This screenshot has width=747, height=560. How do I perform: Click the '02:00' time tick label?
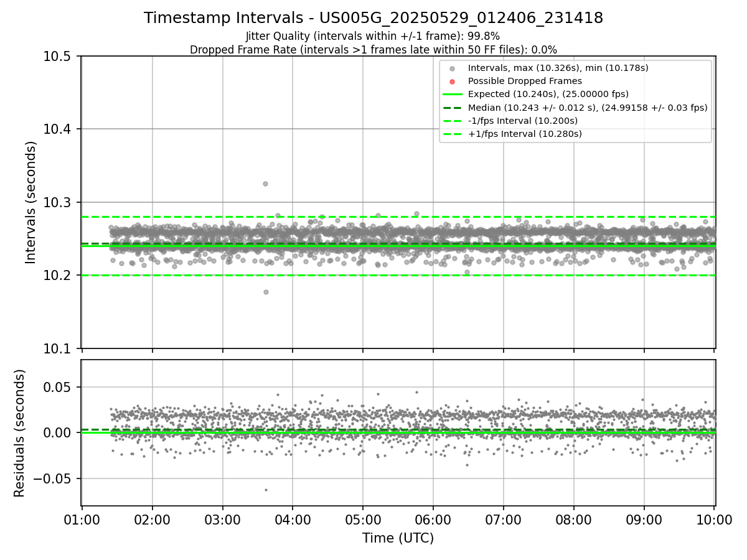coord(152,519)
